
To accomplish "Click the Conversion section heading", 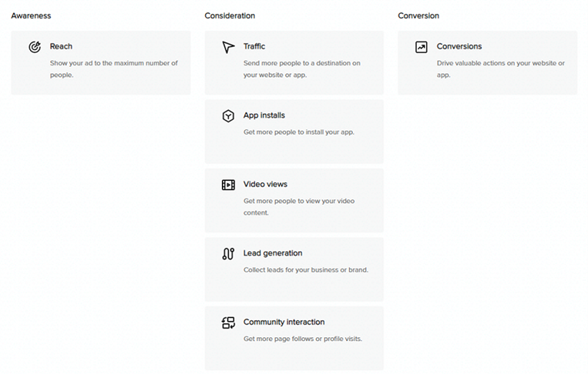I will 418,15.
